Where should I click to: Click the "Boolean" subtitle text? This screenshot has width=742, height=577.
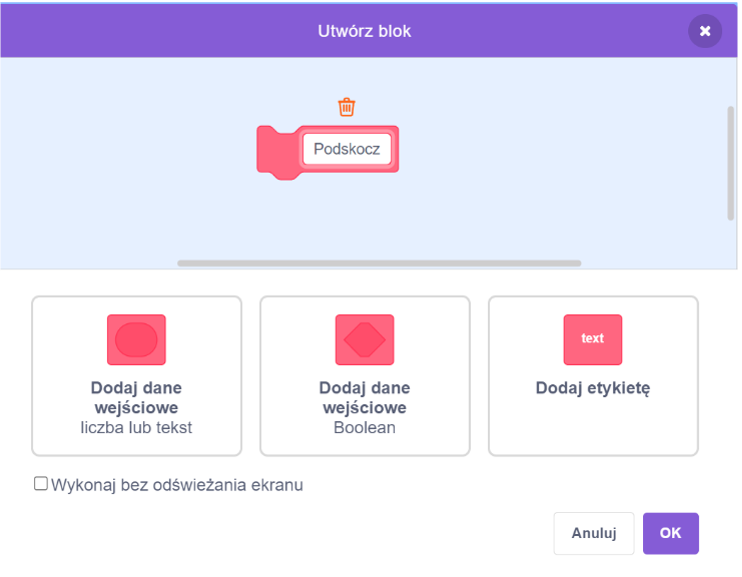click(364, 427)
